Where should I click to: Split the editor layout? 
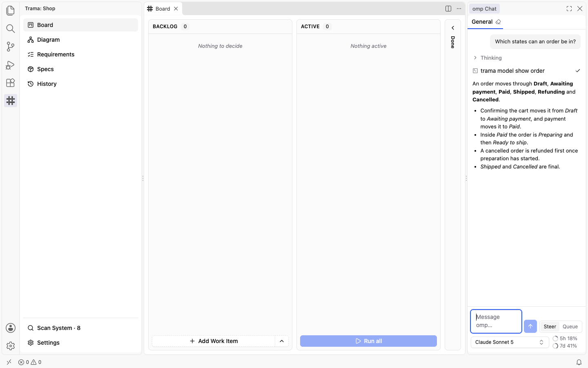(x=448, y=9)
